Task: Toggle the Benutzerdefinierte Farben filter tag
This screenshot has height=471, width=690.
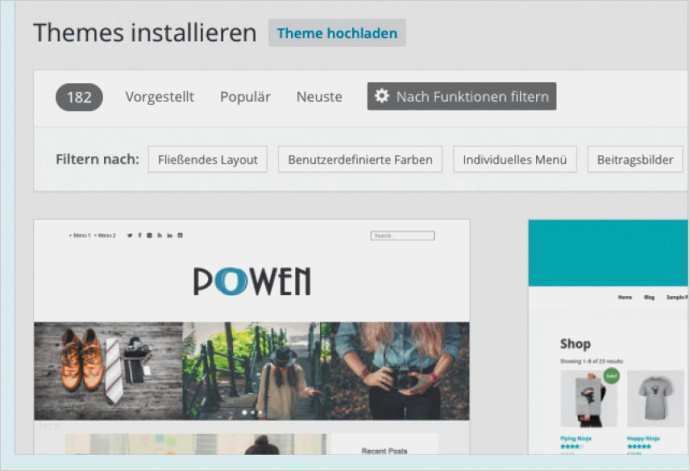Action: pos(360,159)
